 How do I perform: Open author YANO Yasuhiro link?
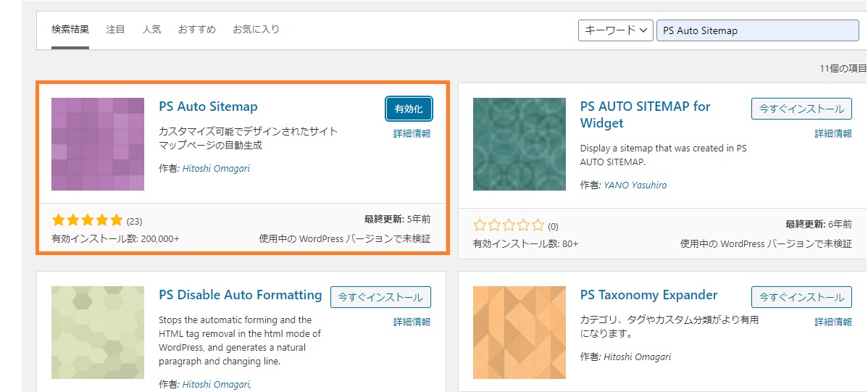pyautogui.click(x=635, y=185)
